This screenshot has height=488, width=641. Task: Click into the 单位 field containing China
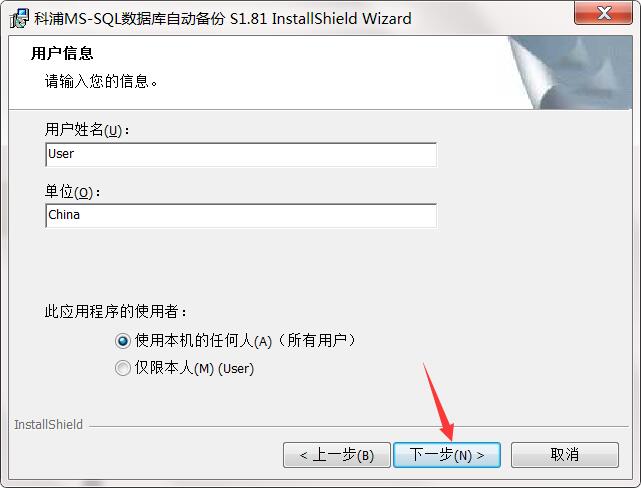(241, 215)
